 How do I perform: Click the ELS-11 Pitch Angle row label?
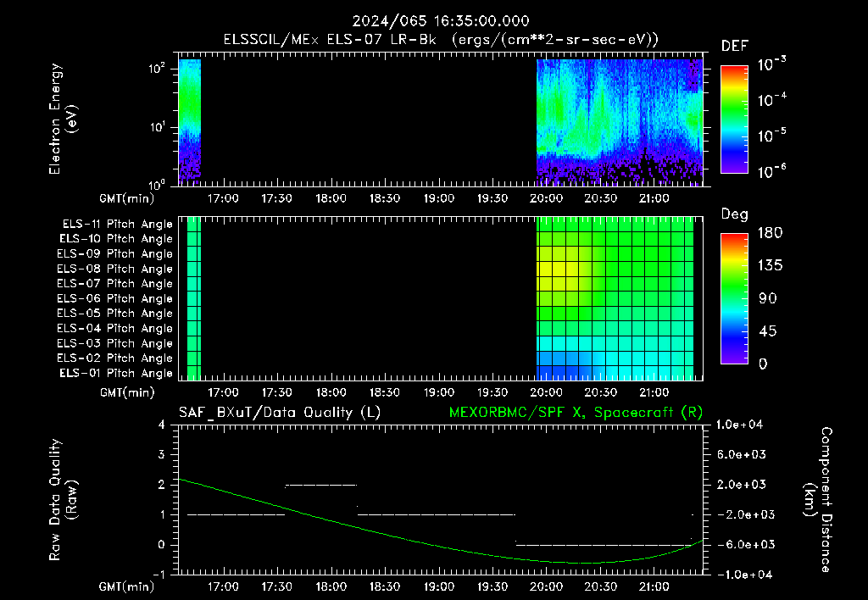click(x=117, y=225)
